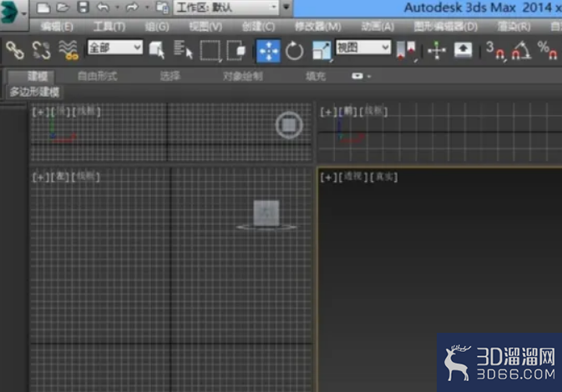
Task: Open the [透视] view label menu
Action: coord(353,177)
